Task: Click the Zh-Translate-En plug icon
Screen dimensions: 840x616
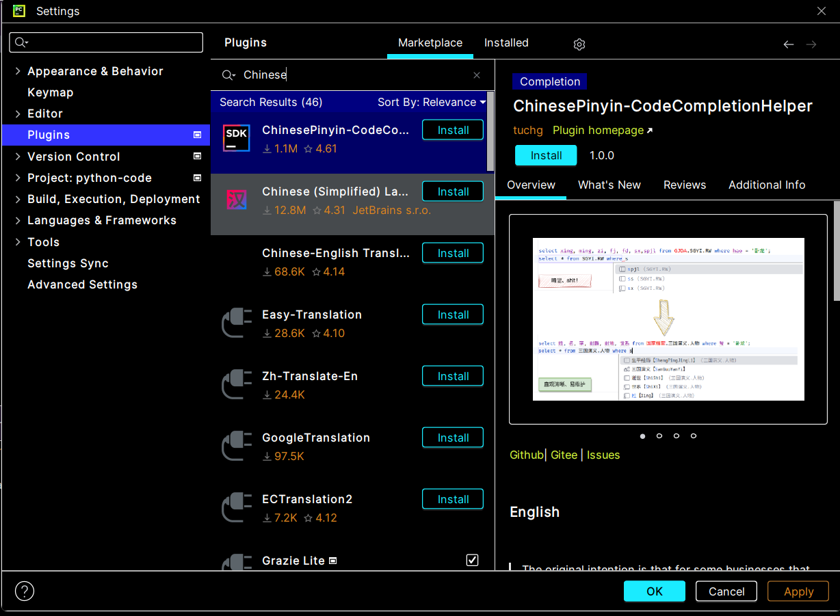Action: (x=237, y=384)
